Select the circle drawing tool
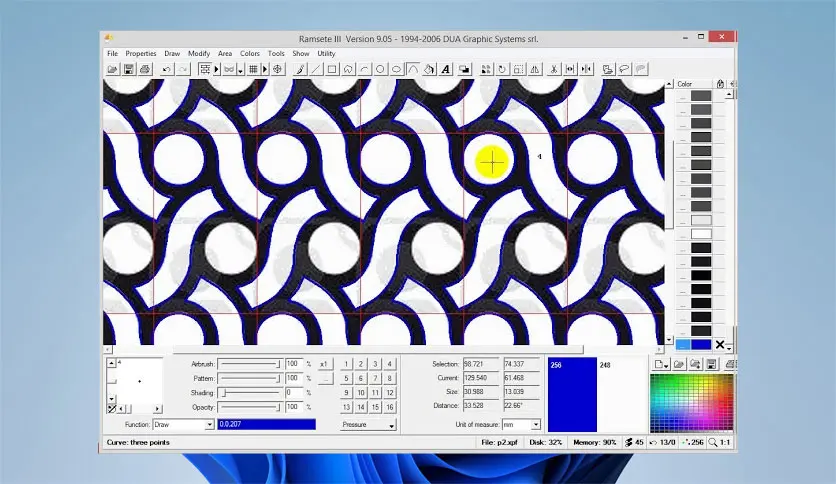Viewport: 836px width, 484px height. point(380,69)
